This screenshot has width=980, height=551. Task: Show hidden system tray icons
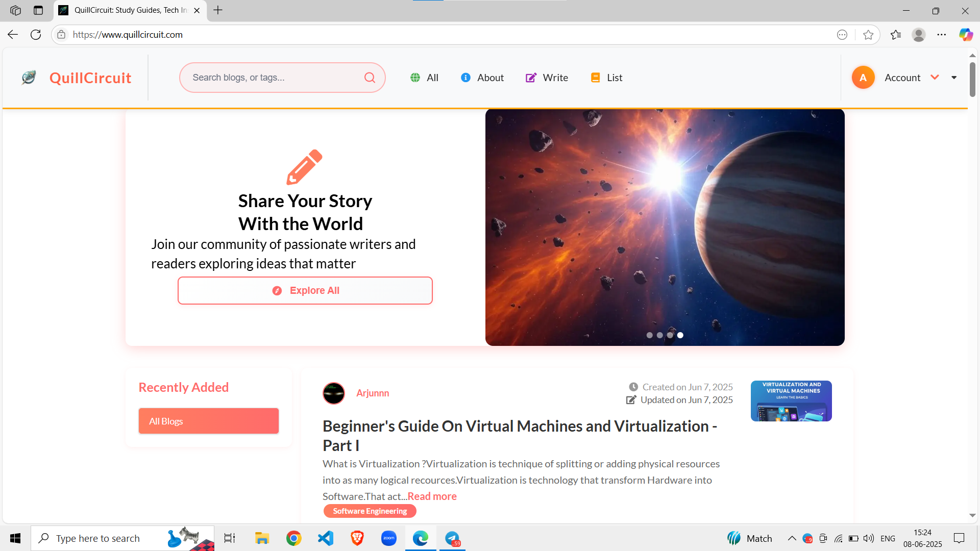[792, 538]
